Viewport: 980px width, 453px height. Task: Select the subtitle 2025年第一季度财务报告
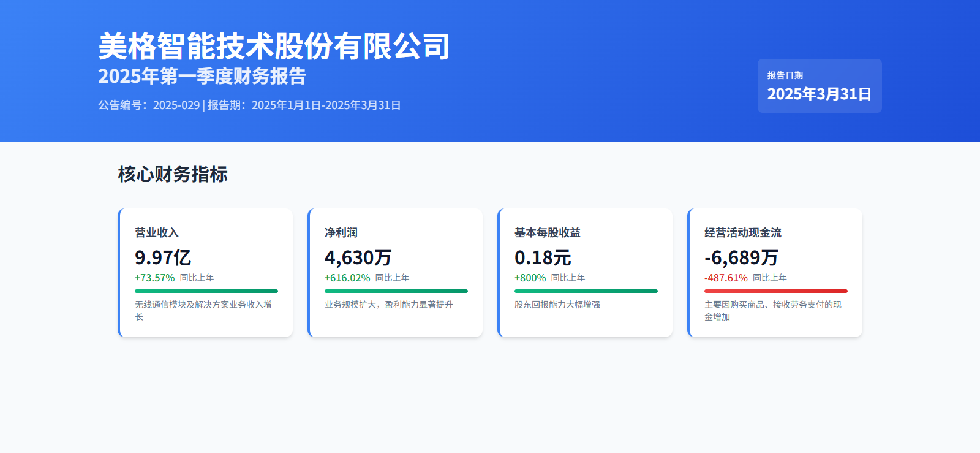(x=202, y=76)
